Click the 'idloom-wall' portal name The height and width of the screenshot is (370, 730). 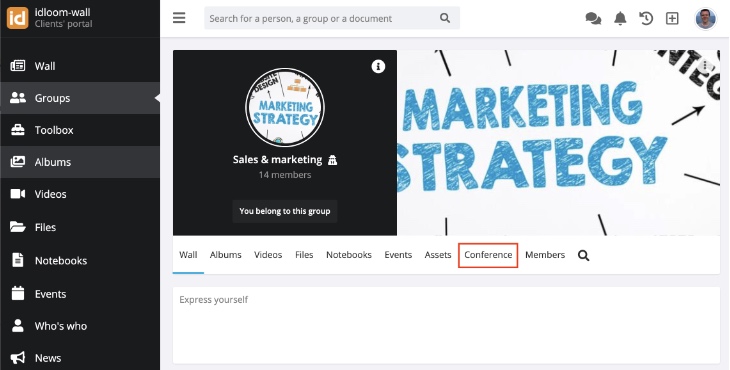62,12
